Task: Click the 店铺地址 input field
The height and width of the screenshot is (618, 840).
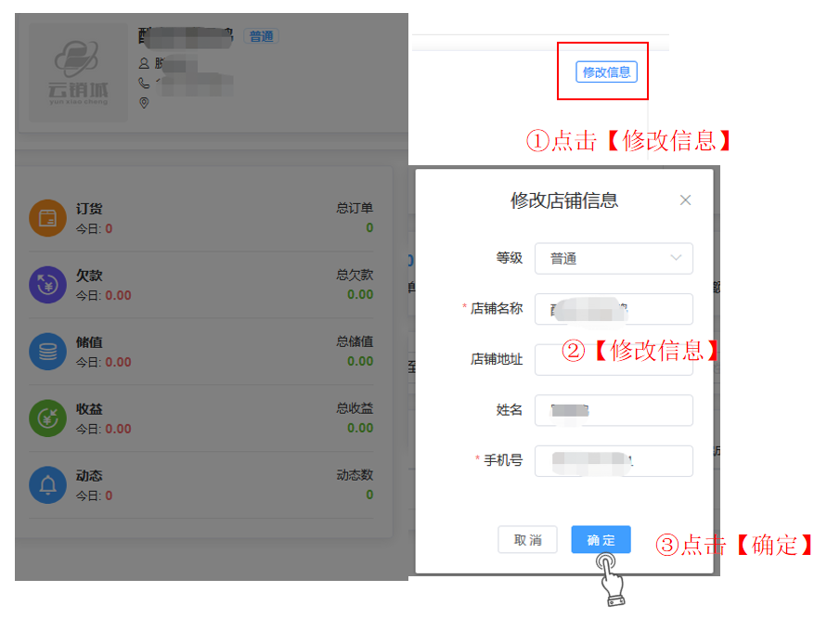Action: click(614, 359)
